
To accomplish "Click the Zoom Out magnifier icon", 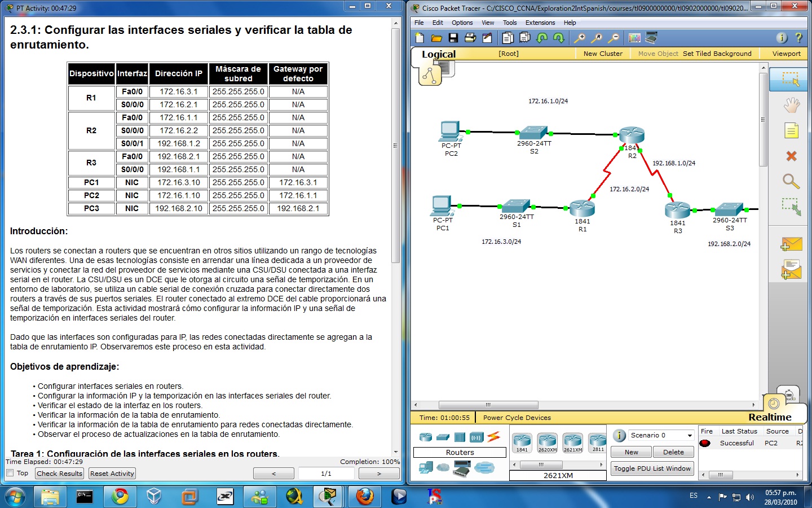I will tap(614, 38).
